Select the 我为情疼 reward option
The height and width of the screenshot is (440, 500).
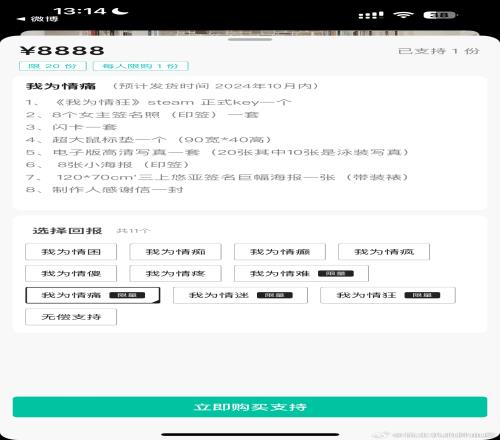(x=175, y=273)
